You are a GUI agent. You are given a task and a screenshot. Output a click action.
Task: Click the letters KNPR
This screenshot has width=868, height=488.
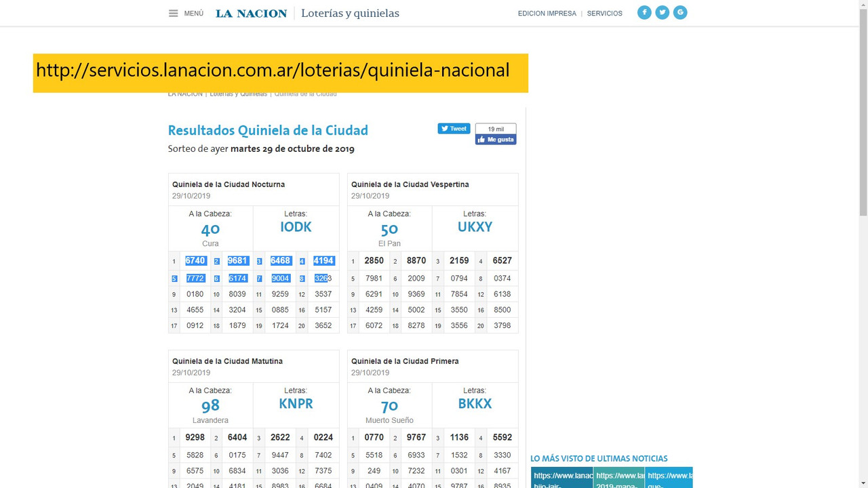(296, 403)
